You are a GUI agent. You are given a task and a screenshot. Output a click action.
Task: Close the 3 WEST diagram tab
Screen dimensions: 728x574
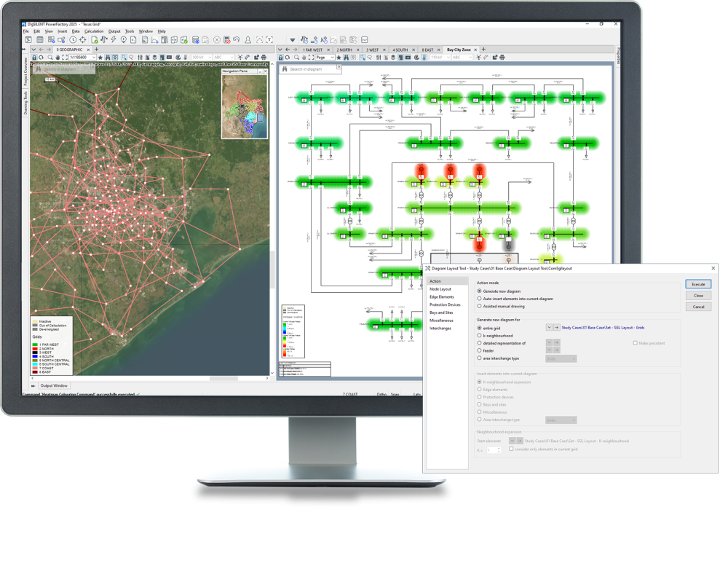click(x=384, y=50)
